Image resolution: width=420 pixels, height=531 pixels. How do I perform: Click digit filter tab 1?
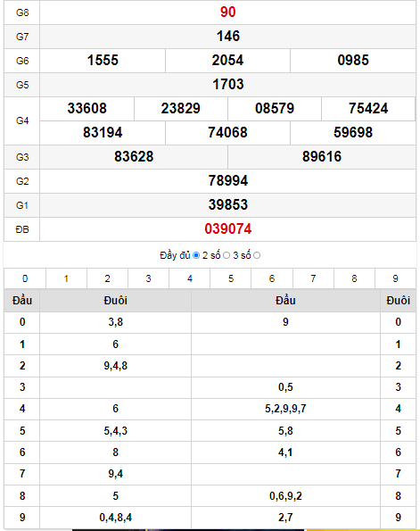66,278
